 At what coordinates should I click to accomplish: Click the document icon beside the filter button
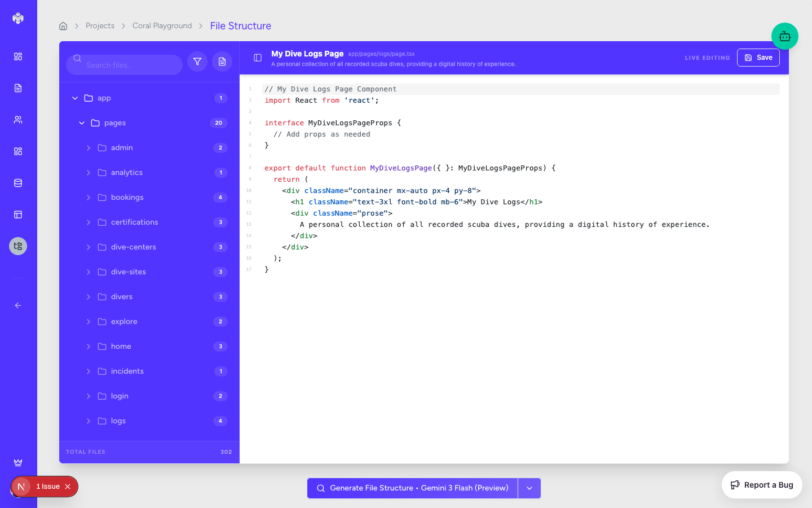[222, 62]
